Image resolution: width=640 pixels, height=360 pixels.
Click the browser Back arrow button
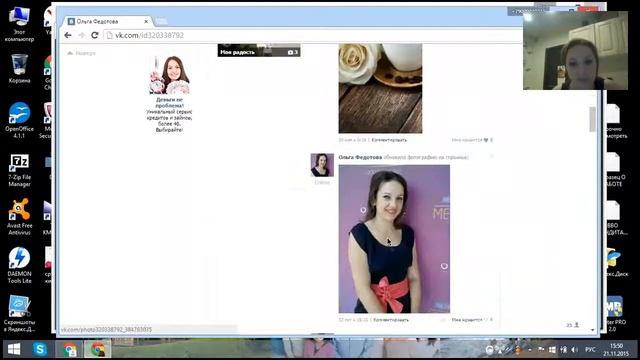[68, 36]
